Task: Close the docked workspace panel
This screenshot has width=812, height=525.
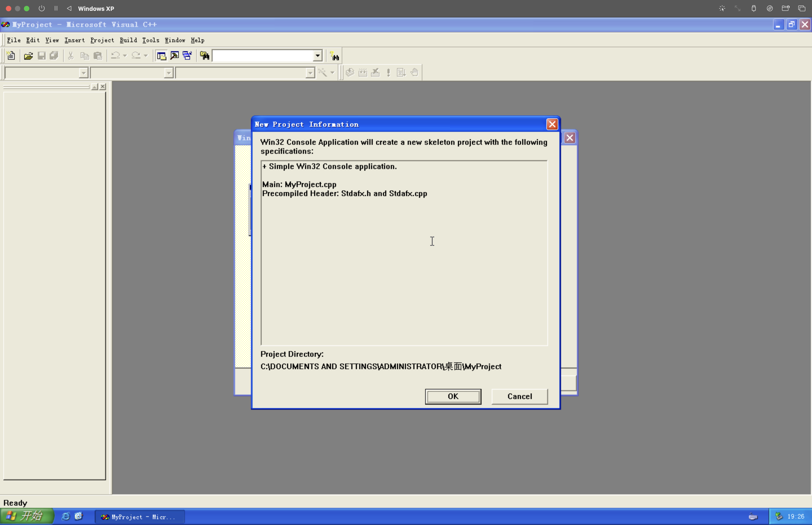Action: (103, 87)
